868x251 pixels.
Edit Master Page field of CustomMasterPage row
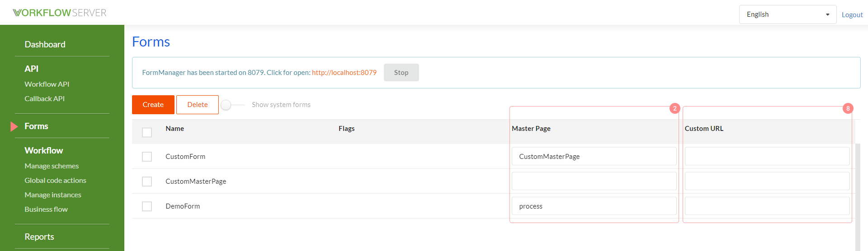click(x=594, y=181)
